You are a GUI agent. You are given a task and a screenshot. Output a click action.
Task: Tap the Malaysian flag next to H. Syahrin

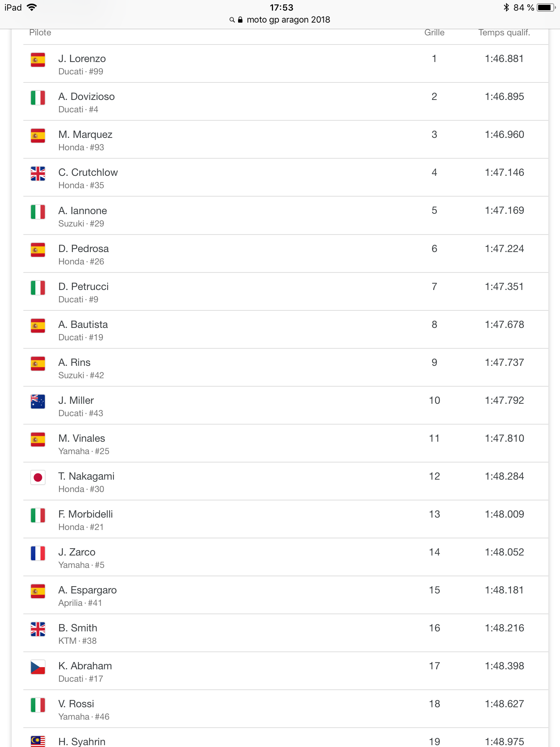coord(38,741)
